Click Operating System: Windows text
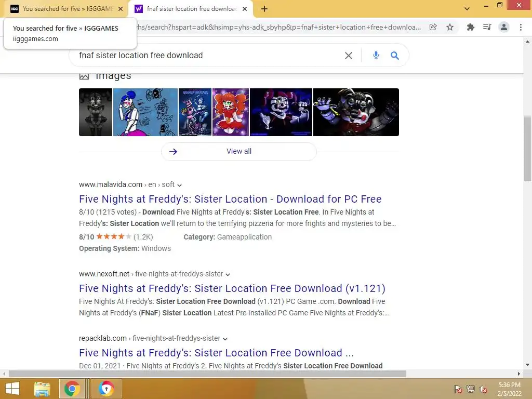The height and width of the screenshot is (399, 532). pyautogui.click(x=125, y=248)
